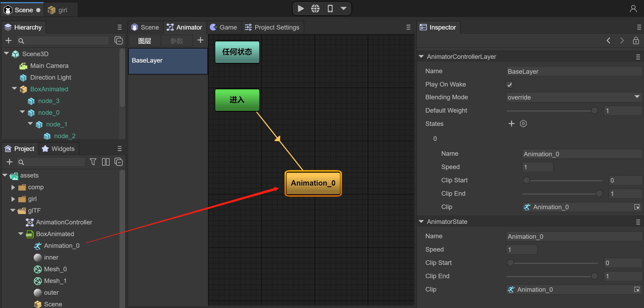Select the Animation_0 state node
The width and height of the screenshot is (644, 308).
tap(313, 183)
